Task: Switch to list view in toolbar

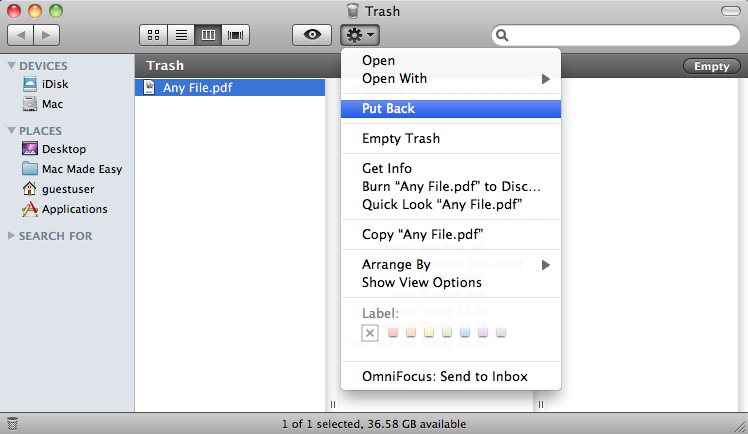Action: pos(181,34)
